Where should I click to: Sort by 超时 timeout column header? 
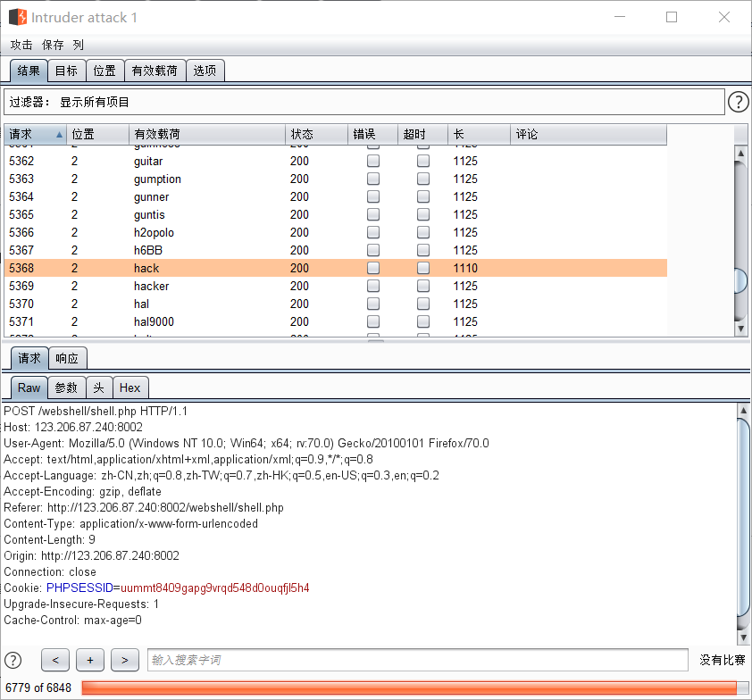click(x=422, y=134)
